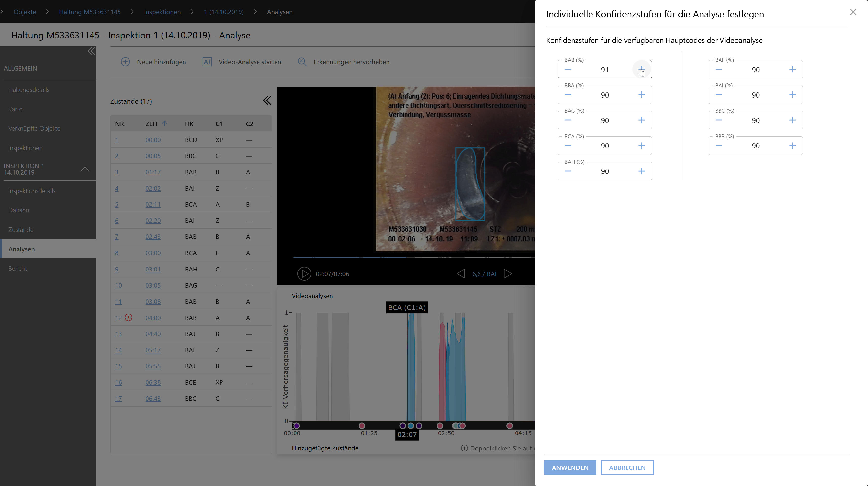
Task: Decrease BAB confidence with minus button
Action: 568,69
